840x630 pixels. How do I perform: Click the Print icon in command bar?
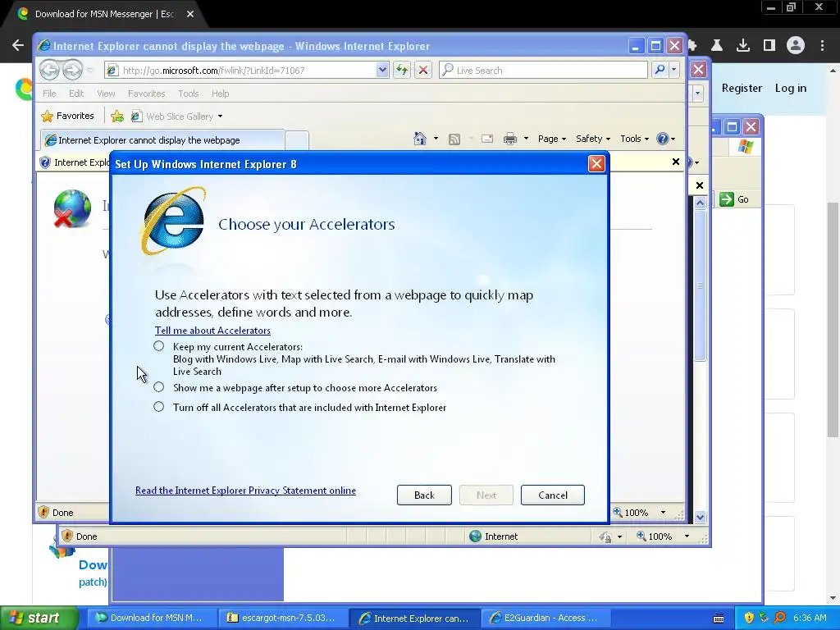point(510,139)
